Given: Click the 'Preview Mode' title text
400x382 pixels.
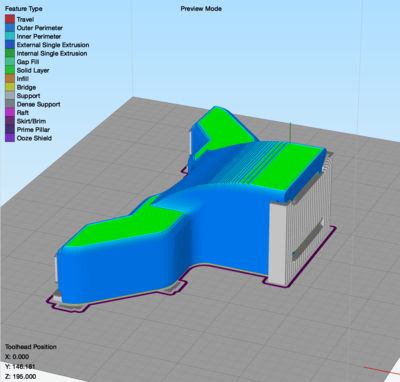Looking at the screenshot, I should tap(201, 9).
